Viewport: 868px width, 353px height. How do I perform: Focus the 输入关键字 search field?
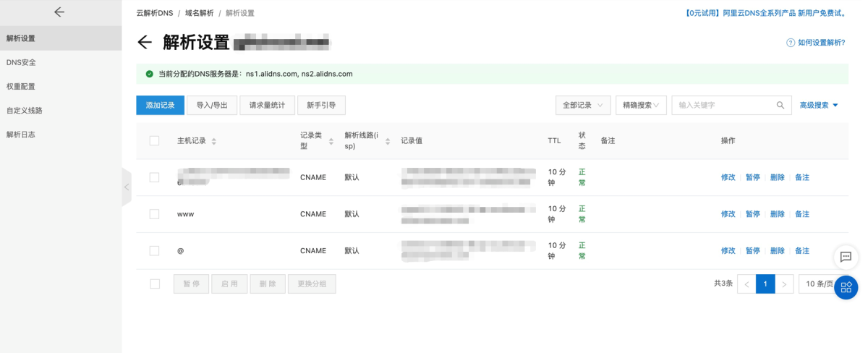pos(723,106)
